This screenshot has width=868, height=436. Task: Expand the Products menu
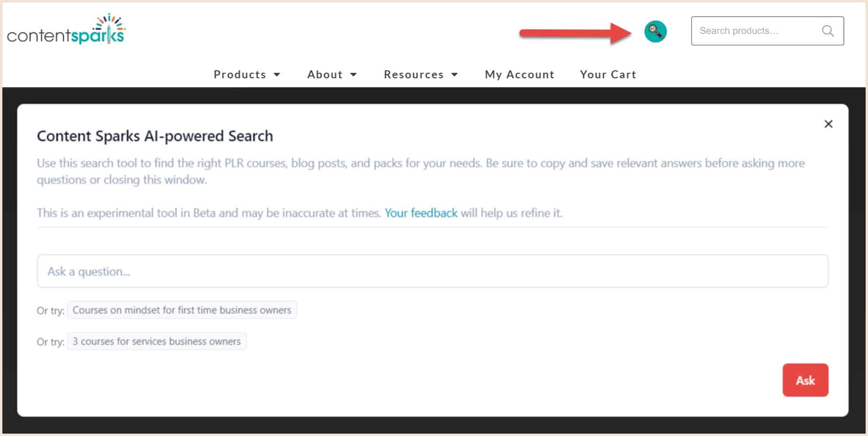247,75
